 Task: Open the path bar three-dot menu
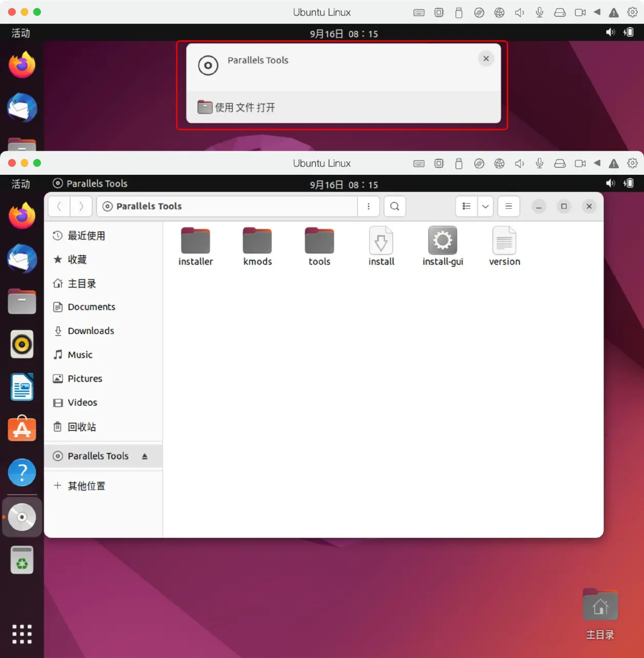click(368, 206)
